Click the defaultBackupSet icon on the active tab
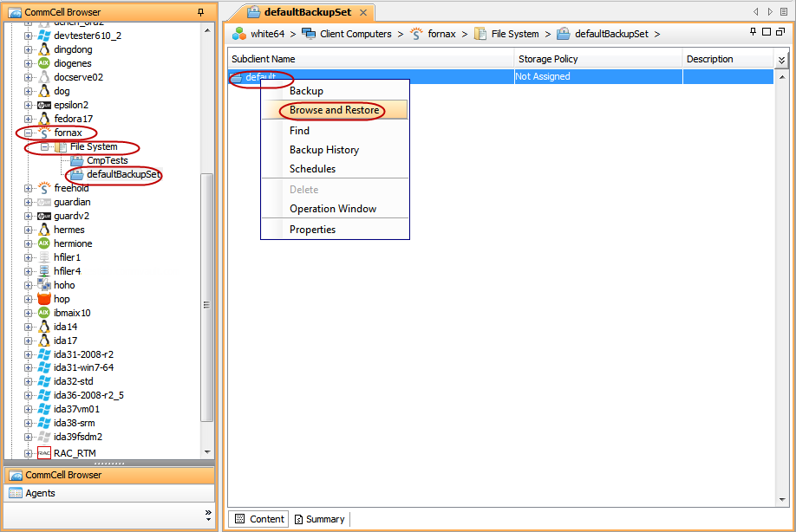This screenshot has height=532, width=796. point(251,13)
